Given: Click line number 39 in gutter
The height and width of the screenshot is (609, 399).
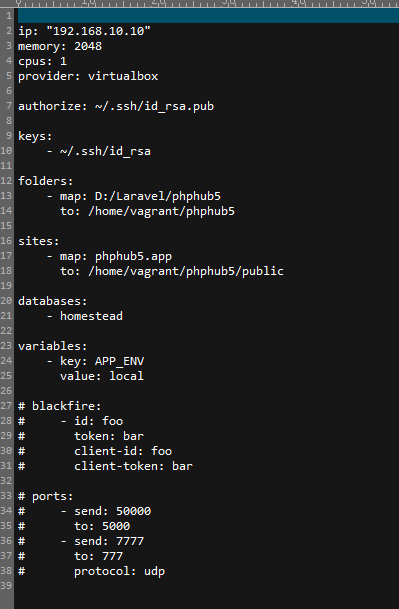Looking at the screenshot, I should coord(7,586).
